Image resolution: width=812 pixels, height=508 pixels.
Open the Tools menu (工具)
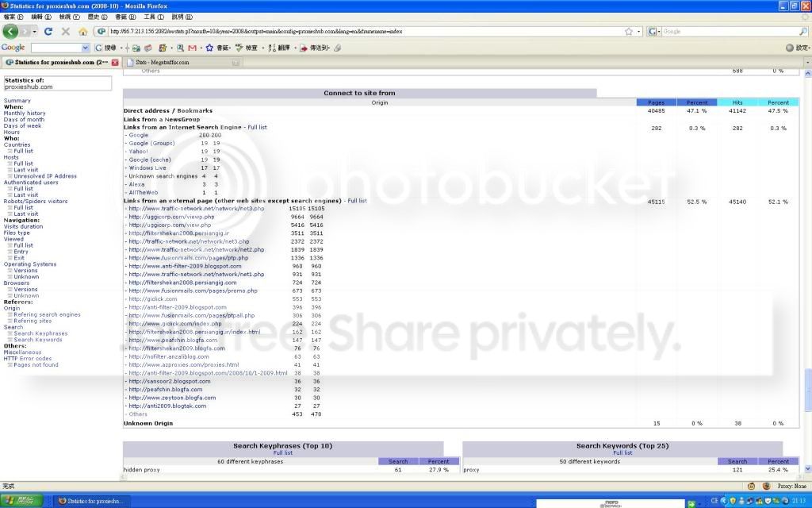pyautogui.click(x=154, y=17)
